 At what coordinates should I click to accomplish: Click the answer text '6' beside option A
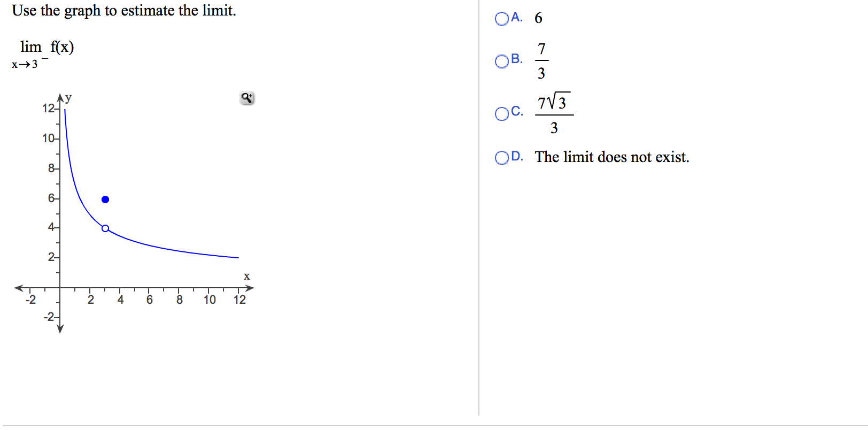[538, 18]
